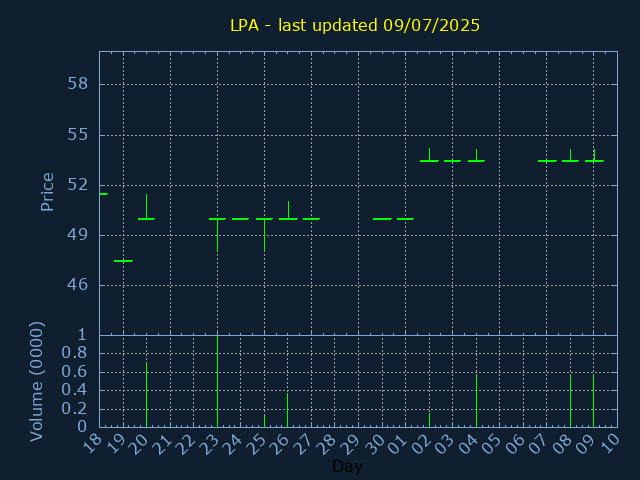Click the day tick label 01

(398, 444)
